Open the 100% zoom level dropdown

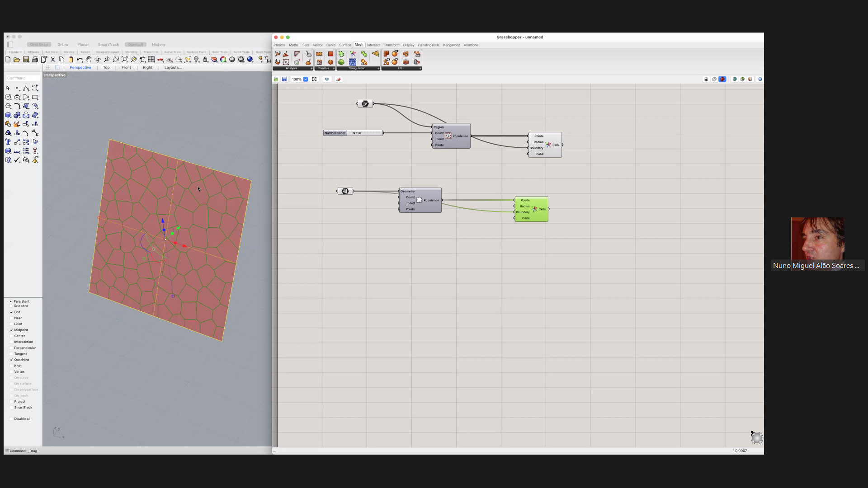click(x=306, y=79)
